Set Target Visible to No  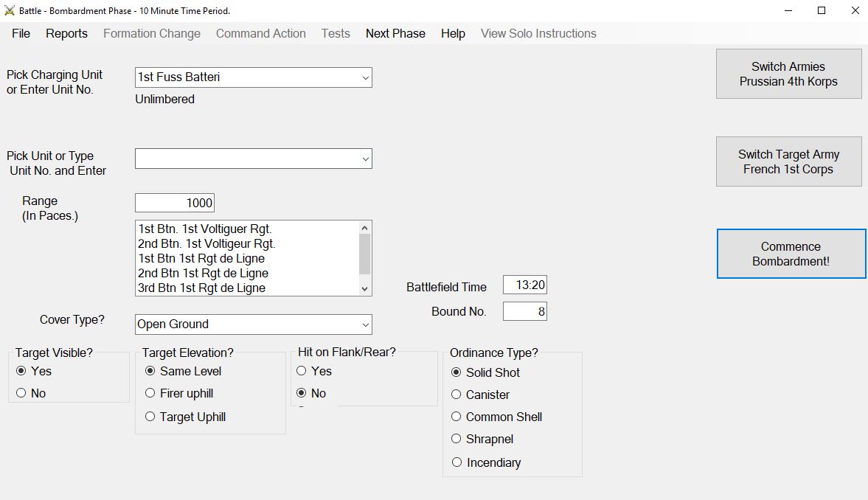tap(21, 393)
